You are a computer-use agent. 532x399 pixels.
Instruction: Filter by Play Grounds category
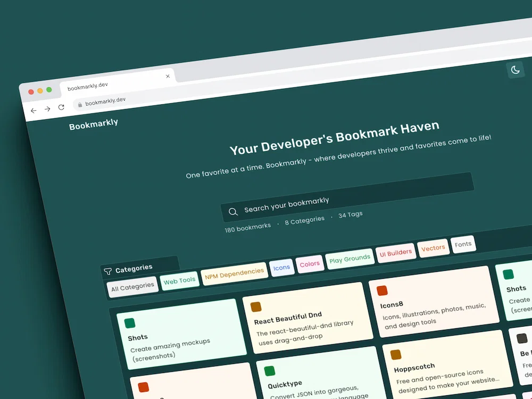(350, 260)
